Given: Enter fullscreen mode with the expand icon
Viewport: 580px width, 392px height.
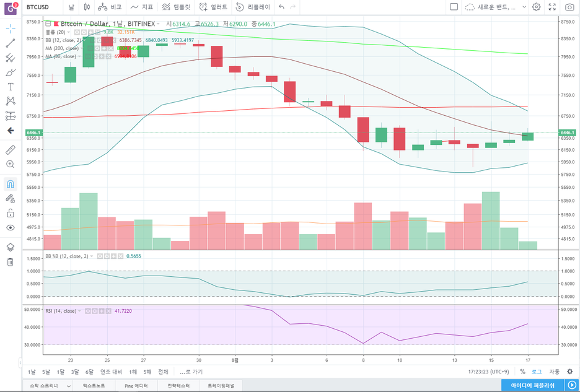Looking at the screenshot, I should [x=552, y=7].
